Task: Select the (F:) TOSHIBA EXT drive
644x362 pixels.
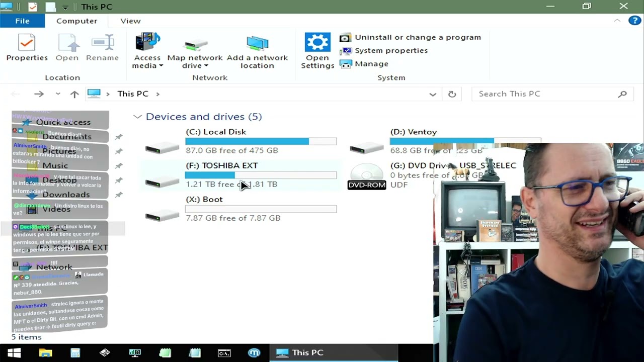Action: pyautogui.click(x=241, y=175)
